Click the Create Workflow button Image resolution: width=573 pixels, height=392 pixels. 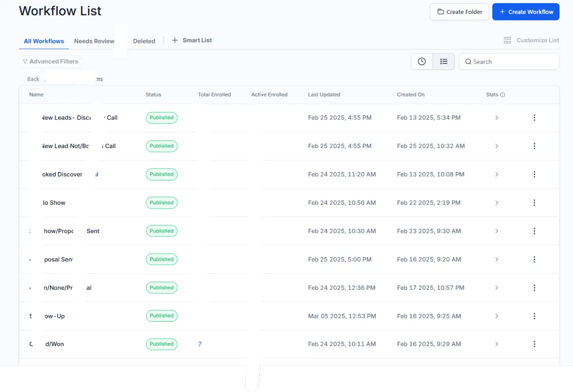(x=525, y=12)
